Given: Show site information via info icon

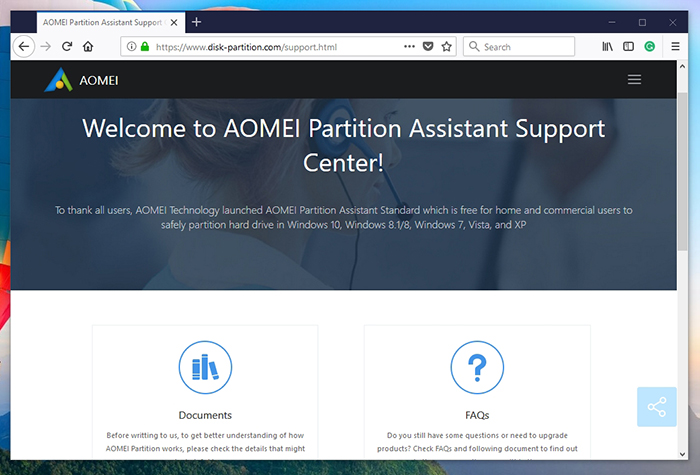Looking at the screenshot, I should click(131, 46).
